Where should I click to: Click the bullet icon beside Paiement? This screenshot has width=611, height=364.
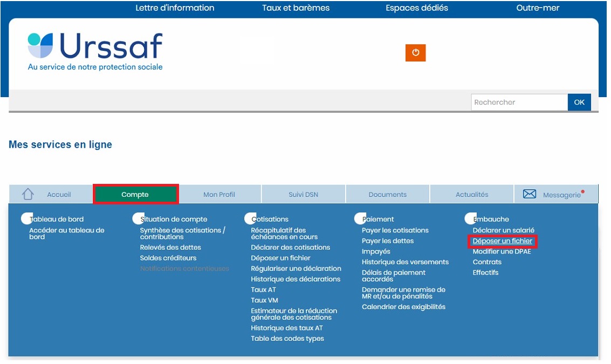pyautogui.click(x=361, y=219)
